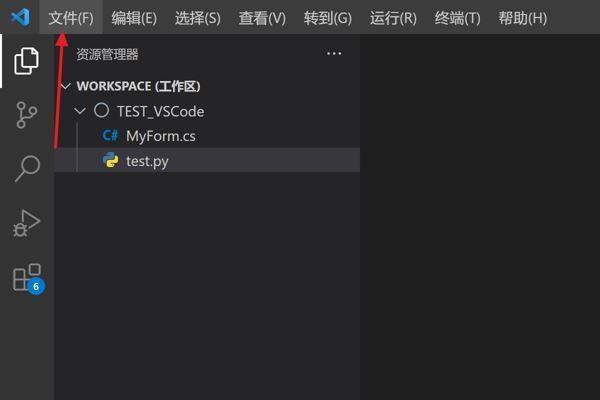This screenshot has height=400, width=600.
Task: Open the 文件(F) menu
Action: click(x=71, y=18)
